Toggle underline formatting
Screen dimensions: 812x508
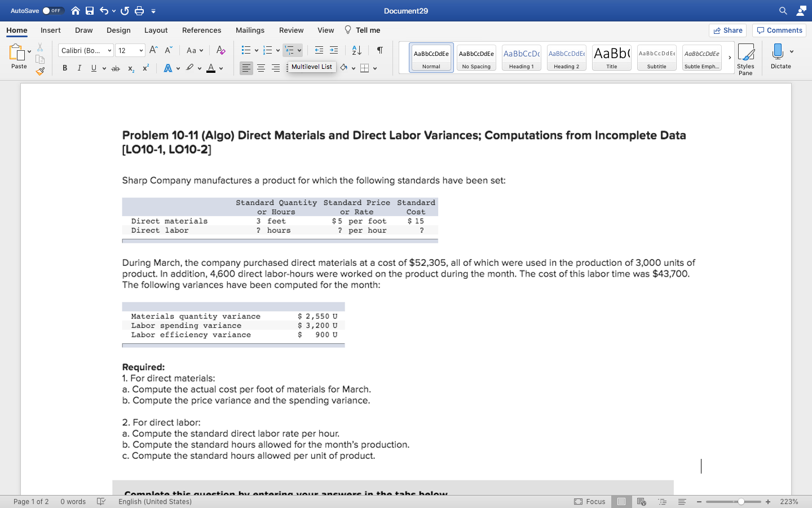tap(94, 68)
